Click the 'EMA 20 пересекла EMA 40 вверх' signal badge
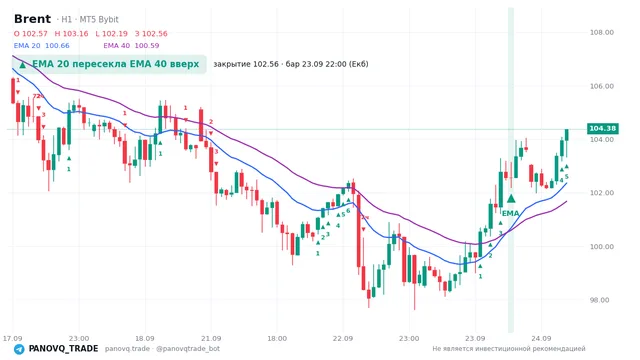Viewport: 640px width, 360px height. 109,64
